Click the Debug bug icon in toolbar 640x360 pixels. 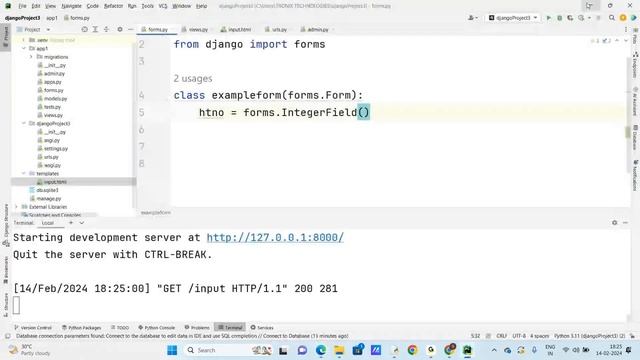[560, 18]
